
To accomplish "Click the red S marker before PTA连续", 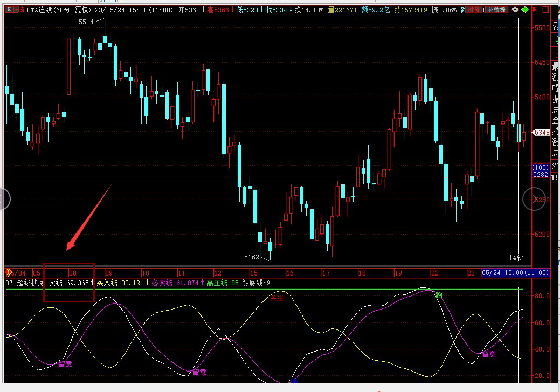I will pos(23,10).
